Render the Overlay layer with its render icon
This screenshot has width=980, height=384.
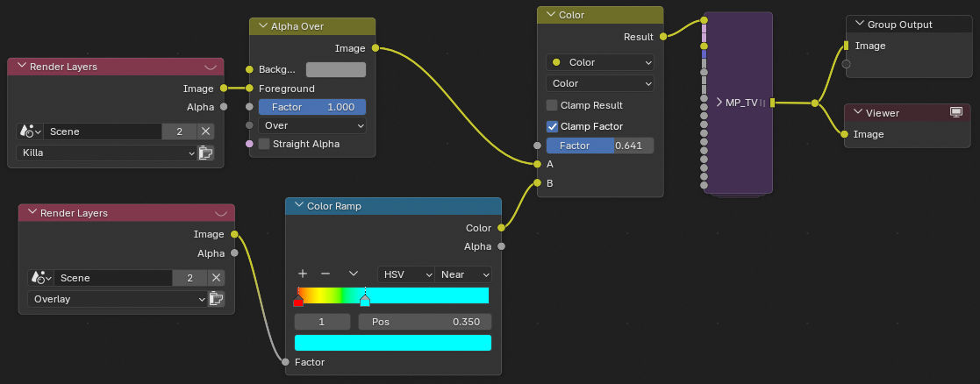click(216, 299)
